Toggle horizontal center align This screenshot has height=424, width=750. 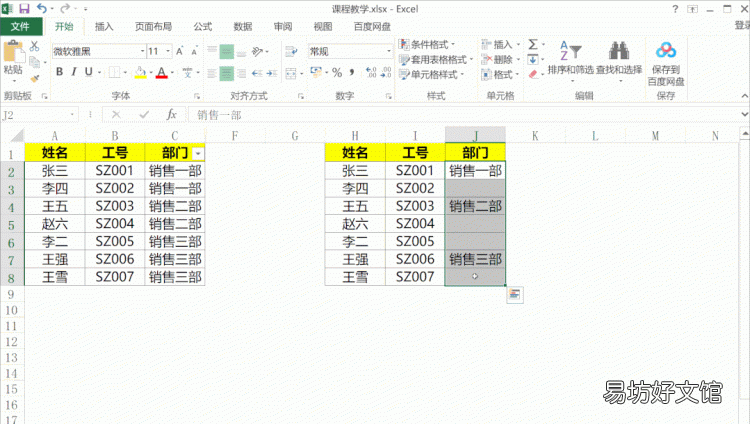point(227,73)
